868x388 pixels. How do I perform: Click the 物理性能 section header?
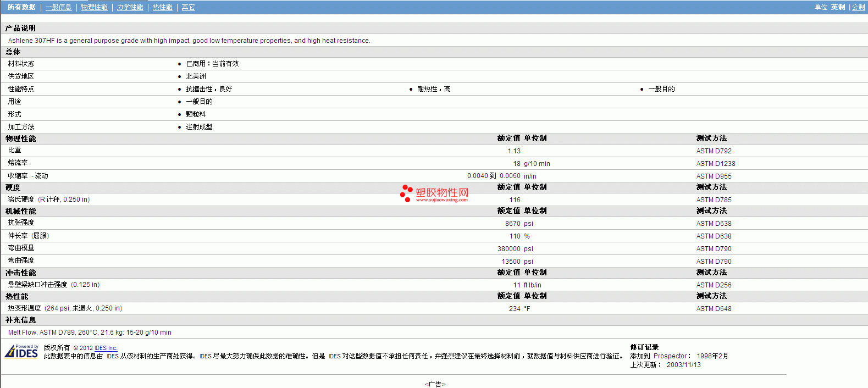[20, 138]
